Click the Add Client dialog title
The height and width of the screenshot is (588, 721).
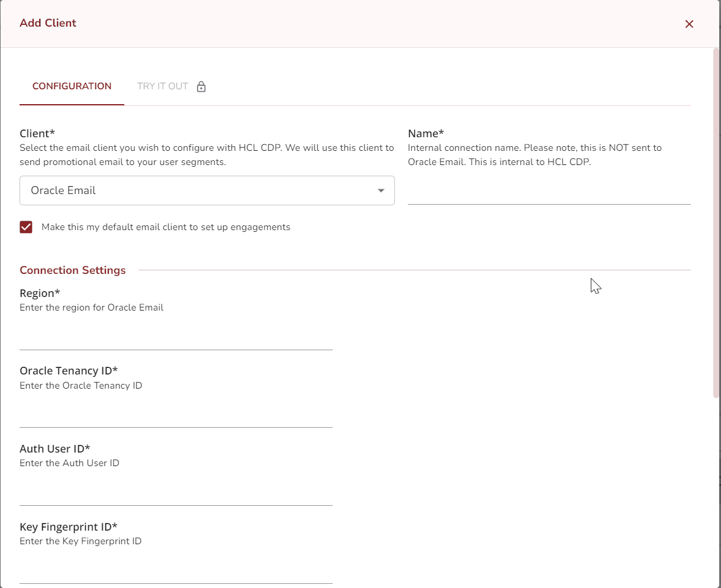(48, 23)
